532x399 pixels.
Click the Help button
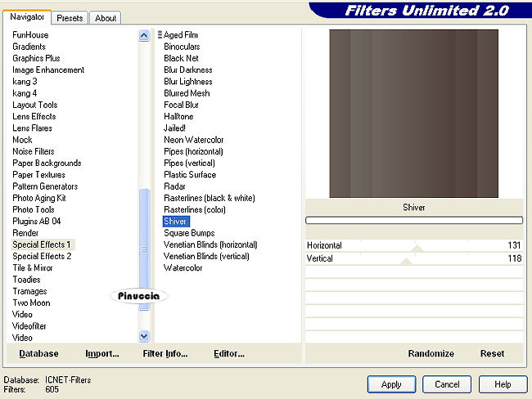[503, 384]
